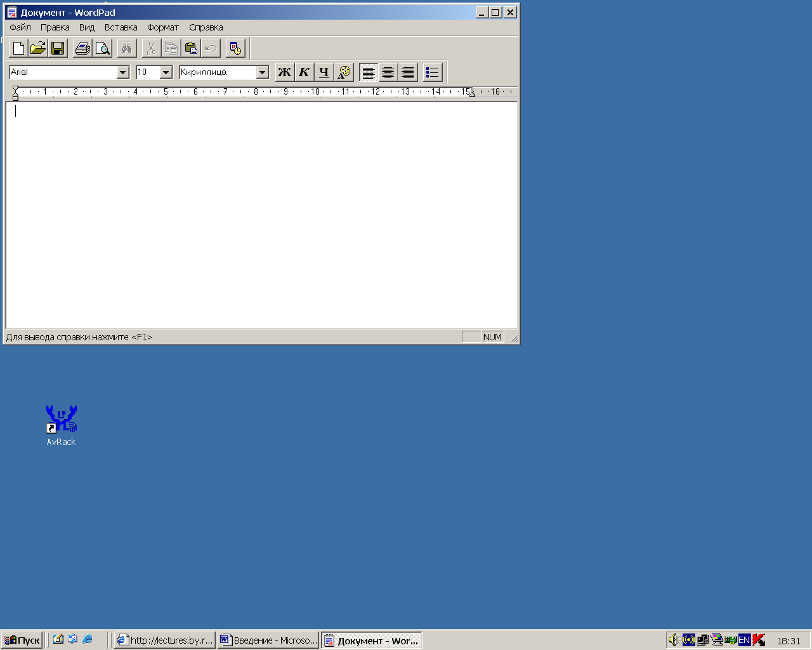The width and height of the screenshot is (812, 650).
Task: Find text using binoculars icon
Action: (127, 48)
